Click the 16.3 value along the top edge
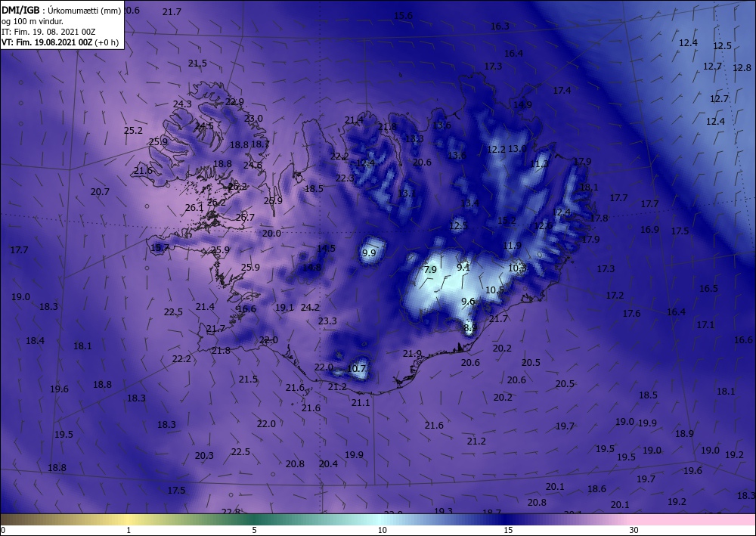The height and width of the screenshot is (536, 756). (500, 26)
